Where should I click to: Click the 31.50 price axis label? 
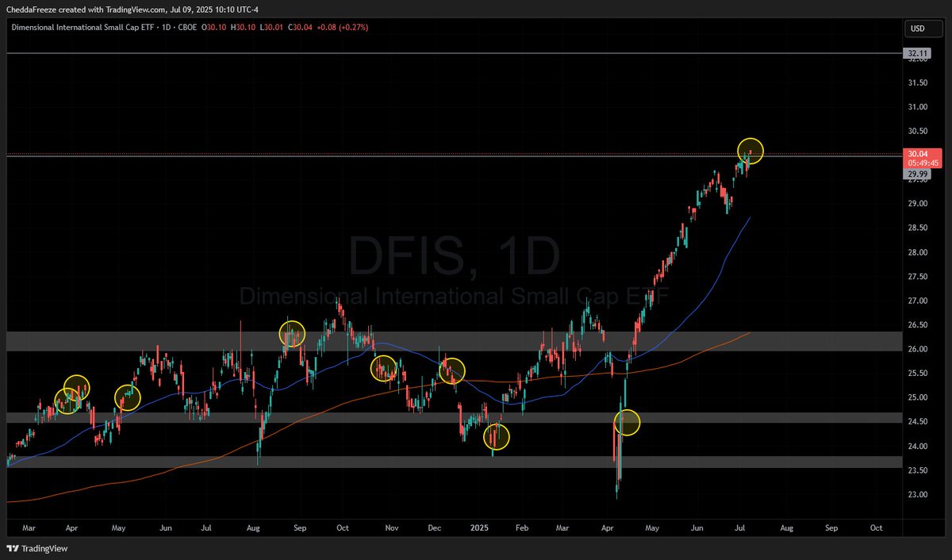(918, 82)
